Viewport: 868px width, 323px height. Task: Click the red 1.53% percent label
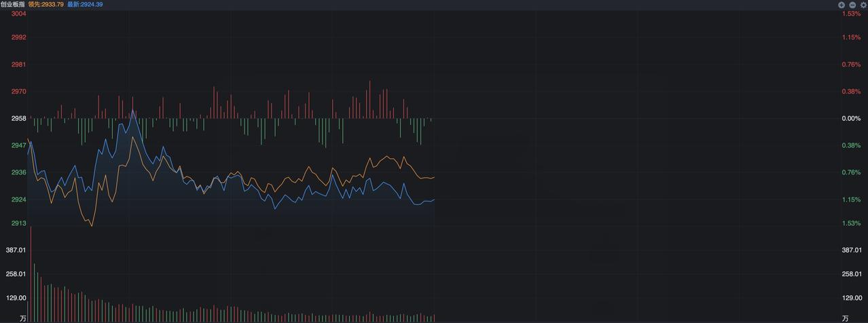(x=851, y=14)
